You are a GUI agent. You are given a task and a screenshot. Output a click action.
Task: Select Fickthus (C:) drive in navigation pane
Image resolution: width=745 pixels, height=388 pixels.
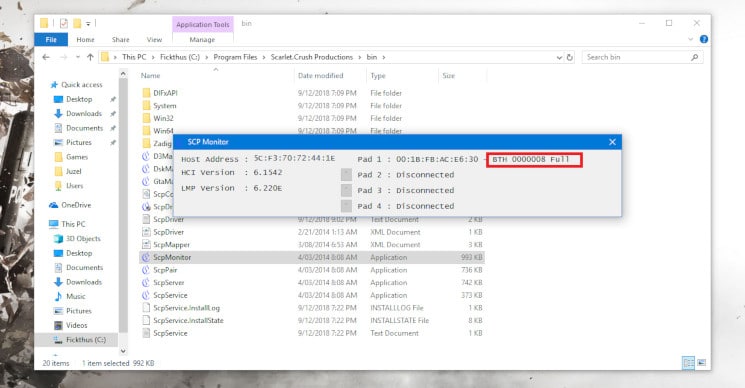pos(86,340)
